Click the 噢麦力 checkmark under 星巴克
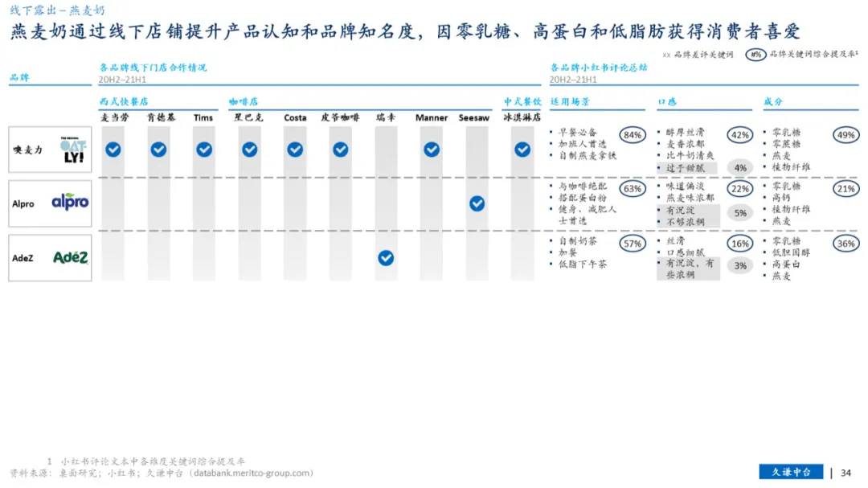The height and width of the screenshot is (488, 868). (x=250, y=150)
